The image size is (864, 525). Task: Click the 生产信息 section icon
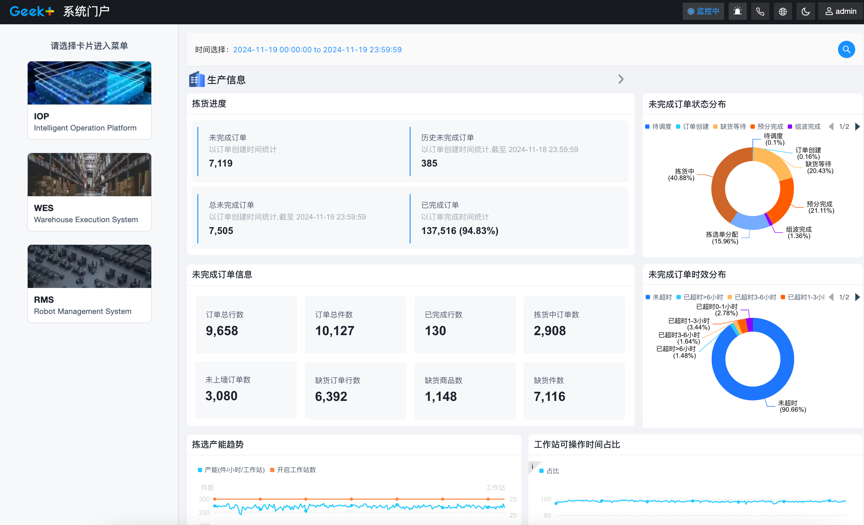tap(197, 80)
